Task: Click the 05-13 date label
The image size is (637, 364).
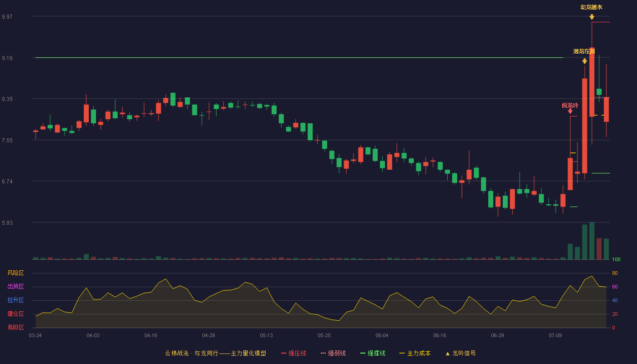Action: coord(266,335)
